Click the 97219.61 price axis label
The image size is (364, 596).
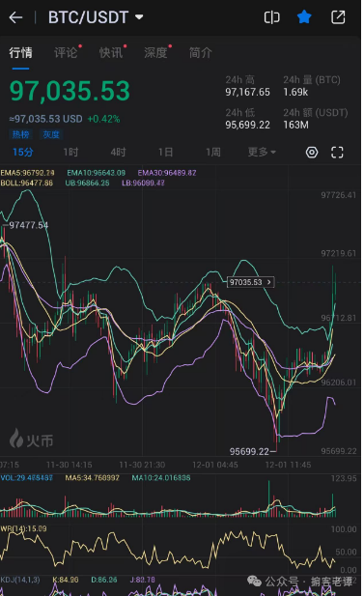pyautogui.click(x=339, y=253)
